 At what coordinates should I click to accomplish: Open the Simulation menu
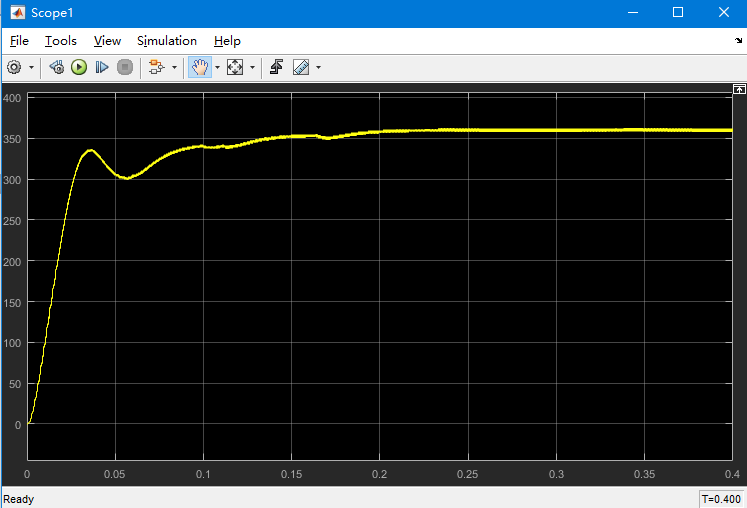coord(167,41)
